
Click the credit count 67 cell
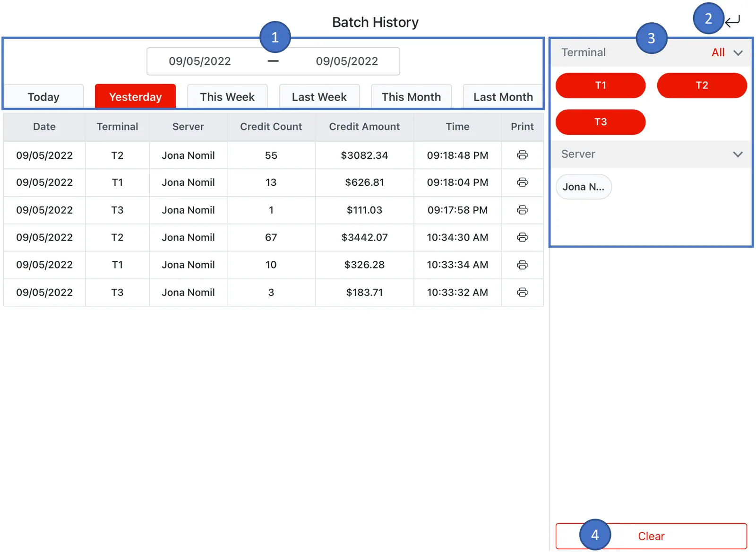click(271, 237)
